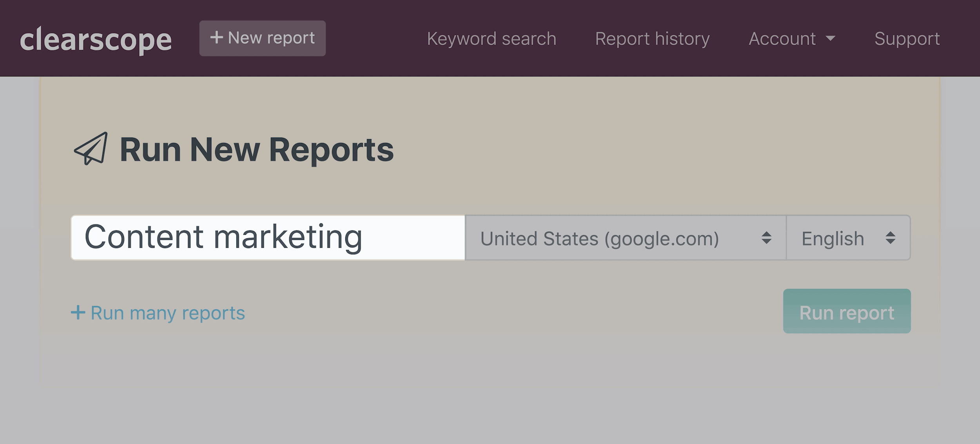Image resolution: width=980 pixels, height=444 pixels.
Task: Open Keyword search page
Action: point(492,38)
